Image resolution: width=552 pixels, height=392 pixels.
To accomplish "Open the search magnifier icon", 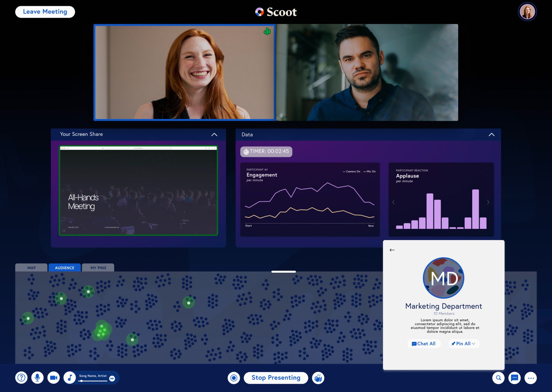I will 498,378.
